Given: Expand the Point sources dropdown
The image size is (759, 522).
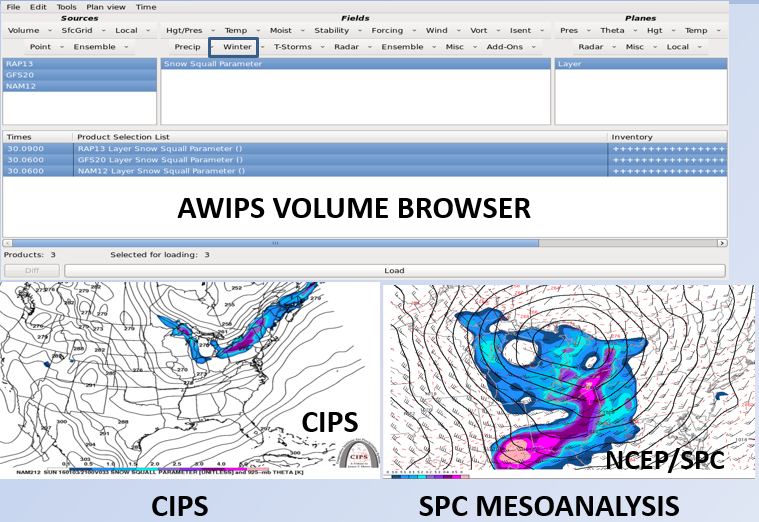Looking at the screenshot, I should (46, 47).
